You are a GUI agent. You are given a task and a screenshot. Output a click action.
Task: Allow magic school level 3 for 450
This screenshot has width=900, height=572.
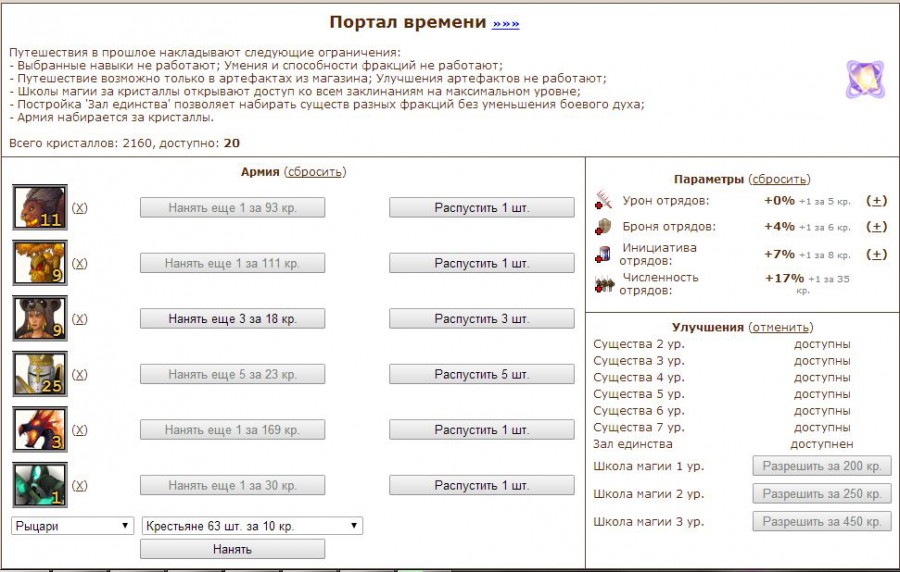822,522
